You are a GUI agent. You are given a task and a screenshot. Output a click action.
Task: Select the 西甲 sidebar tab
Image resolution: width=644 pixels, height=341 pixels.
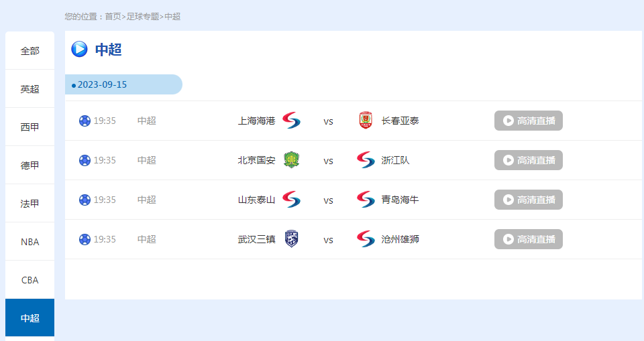pos(30,127)
